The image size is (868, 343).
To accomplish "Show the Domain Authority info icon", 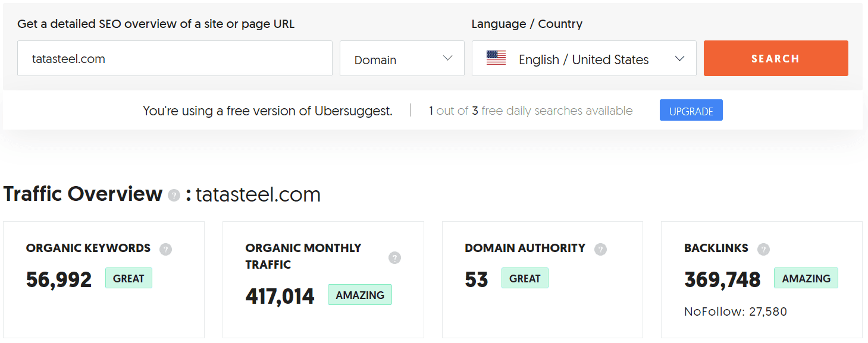I will [x=600, y=249].
